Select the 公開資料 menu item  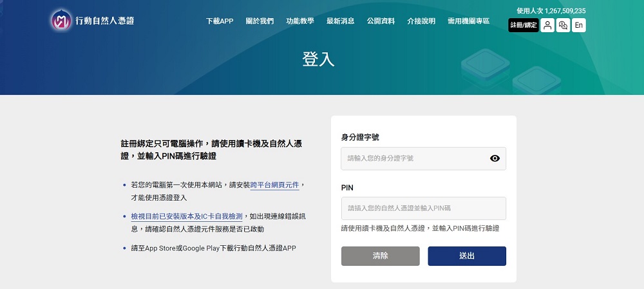[381, 21]
